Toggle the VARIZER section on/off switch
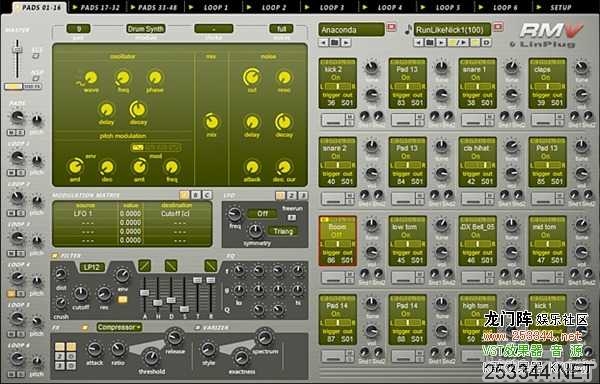 click(x=198, y=328)
